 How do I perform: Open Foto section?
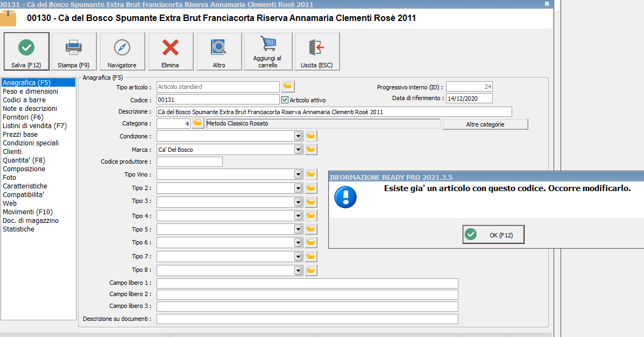point(10,178)
